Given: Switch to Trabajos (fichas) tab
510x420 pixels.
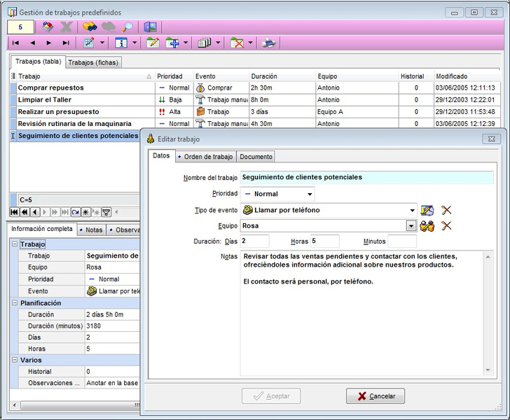Looking at the screenshot, I should click(93, 62).
